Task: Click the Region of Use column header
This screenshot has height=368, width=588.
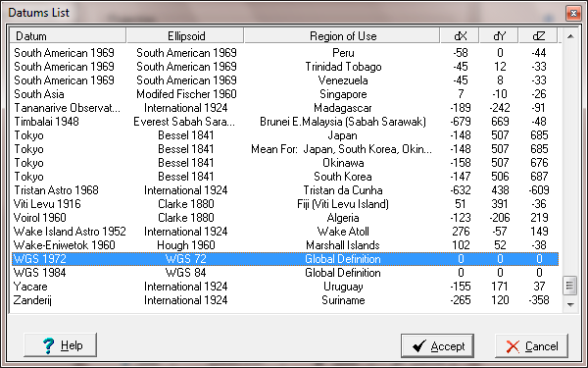Action: (342, 36)
